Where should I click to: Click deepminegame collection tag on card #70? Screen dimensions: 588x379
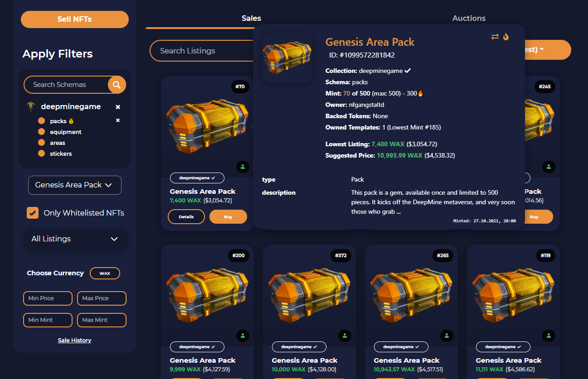pyautogui.click(x=197, y=178)
